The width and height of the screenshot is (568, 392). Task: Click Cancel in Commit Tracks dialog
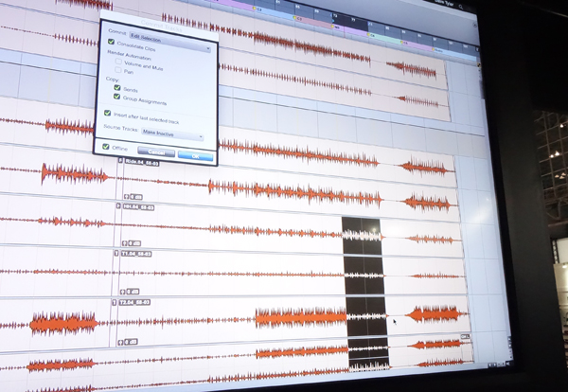point(156,152)
